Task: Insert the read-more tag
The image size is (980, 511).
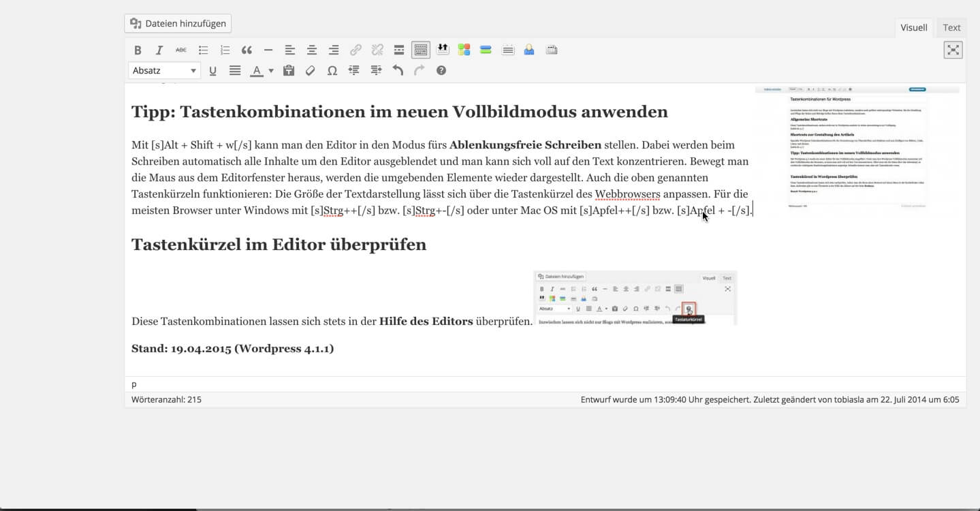Action: [399, 50]
